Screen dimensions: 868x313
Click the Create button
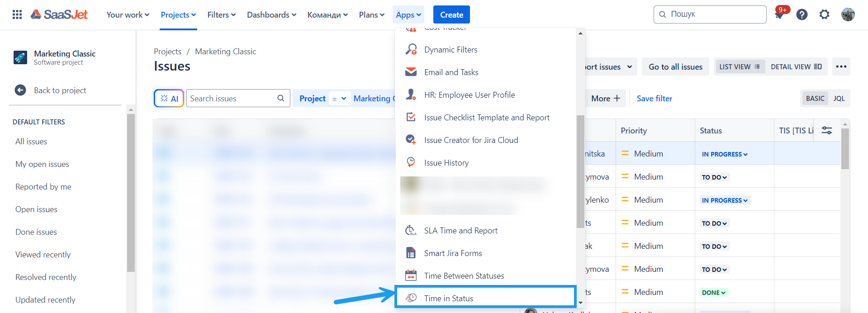click(451, 14)
